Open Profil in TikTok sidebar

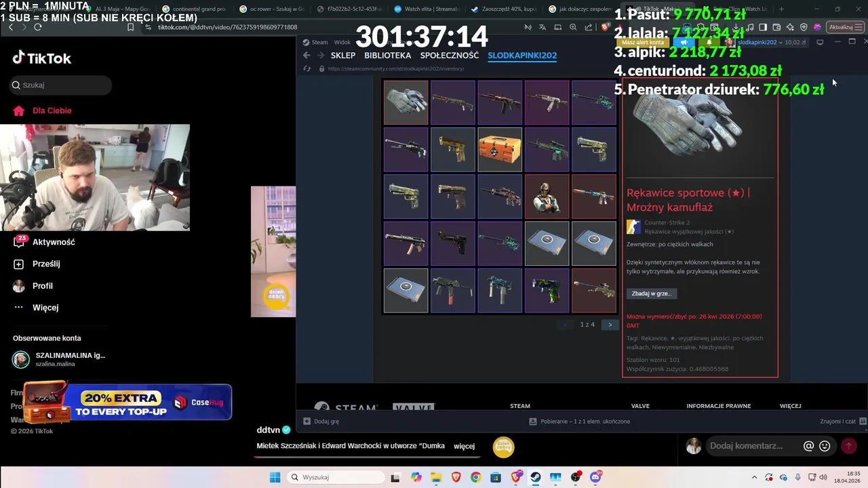tap(33, 286)
